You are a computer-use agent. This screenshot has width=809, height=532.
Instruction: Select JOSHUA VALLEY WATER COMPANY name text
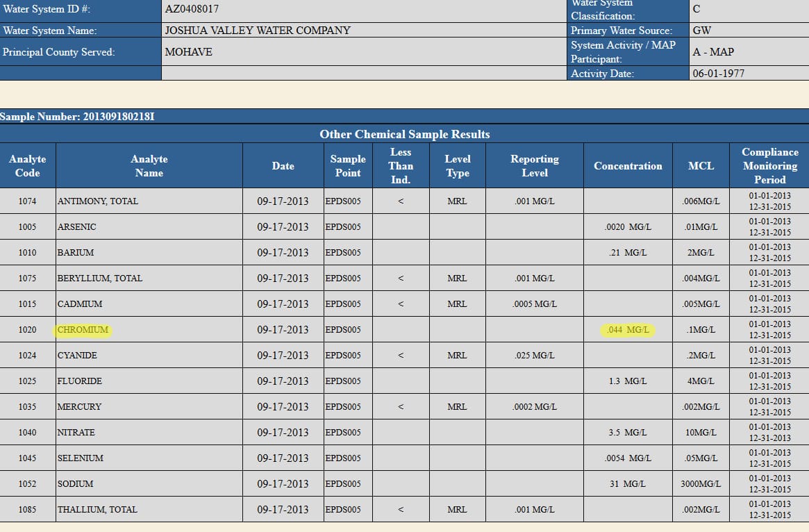(x=258, y=31)
